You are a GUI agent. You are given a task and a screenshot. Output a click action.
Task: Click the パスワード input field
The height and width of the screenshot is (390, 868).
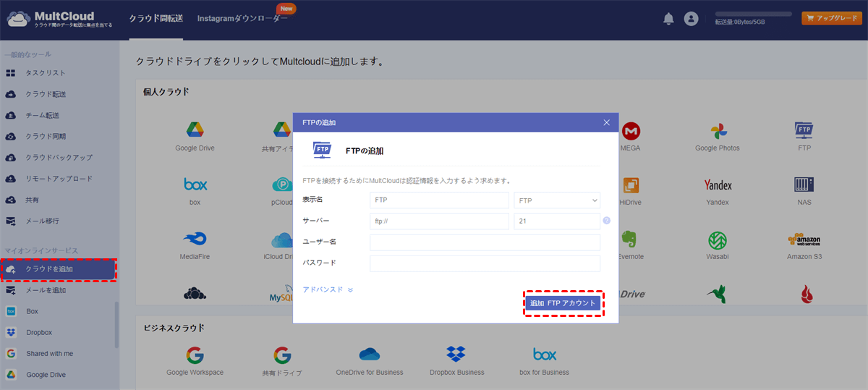[x=485, y=263]
